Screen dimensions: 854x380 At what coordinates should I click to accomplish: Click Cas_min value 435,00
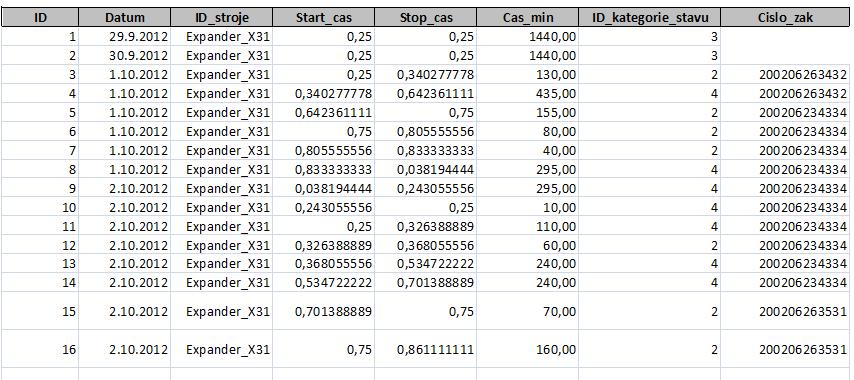click(x=527, y=94)
